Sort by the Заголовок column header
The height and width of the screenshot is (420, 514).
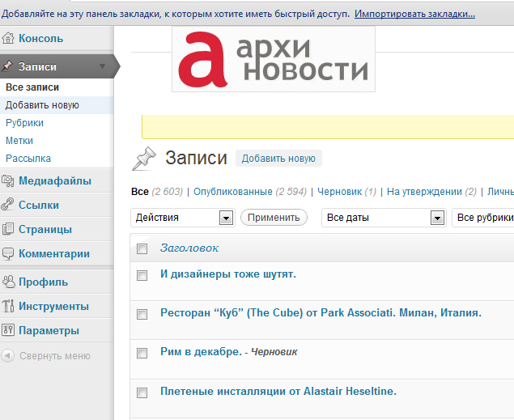coord(189,248)
